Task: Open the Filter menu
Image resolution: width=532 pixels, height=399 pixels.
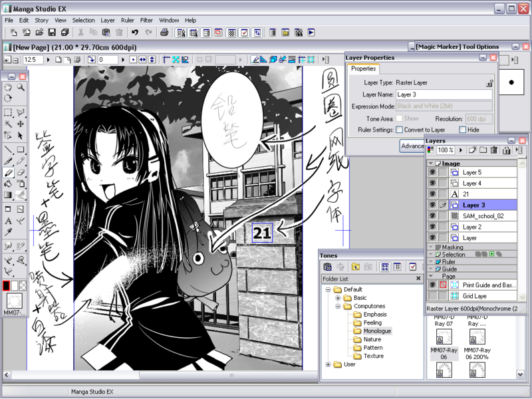Action: click(146, 21)
